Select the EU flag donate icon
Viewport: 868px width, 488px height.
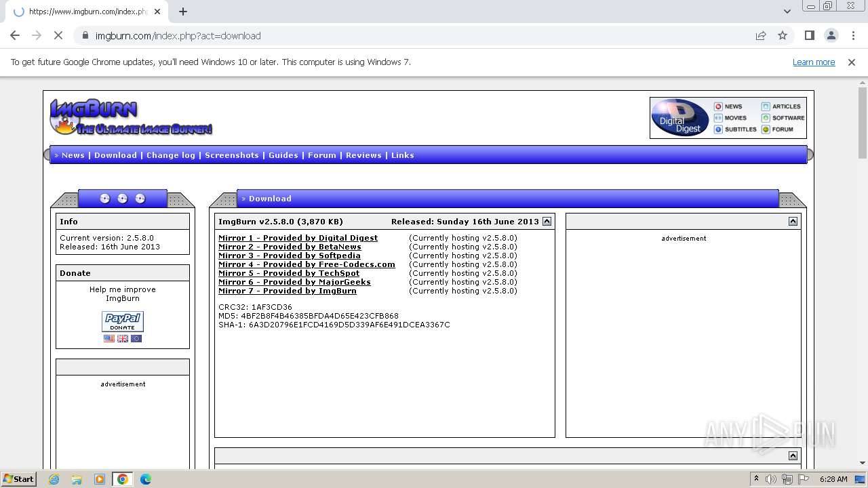click(x=136, y=338)
